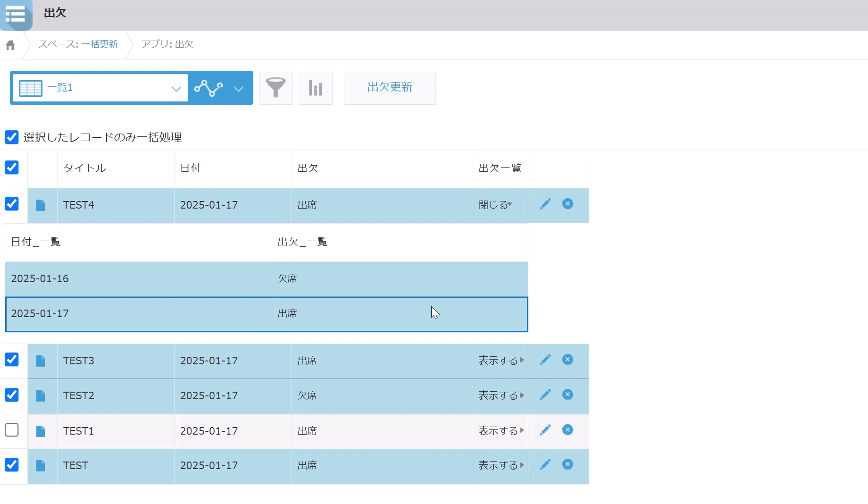
Task: Expand TEST2 list with 表示する
Action: [x=501, y=395]
